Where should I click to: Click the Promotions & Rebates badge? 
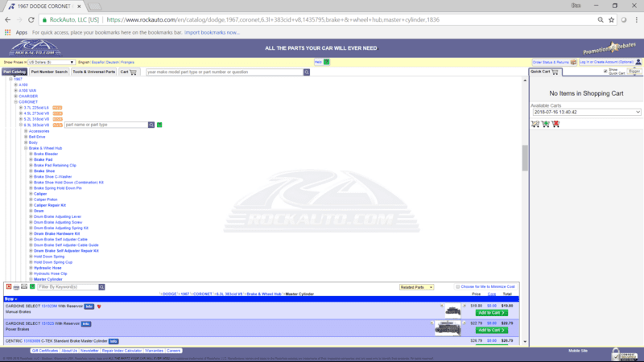click(609, 48)
